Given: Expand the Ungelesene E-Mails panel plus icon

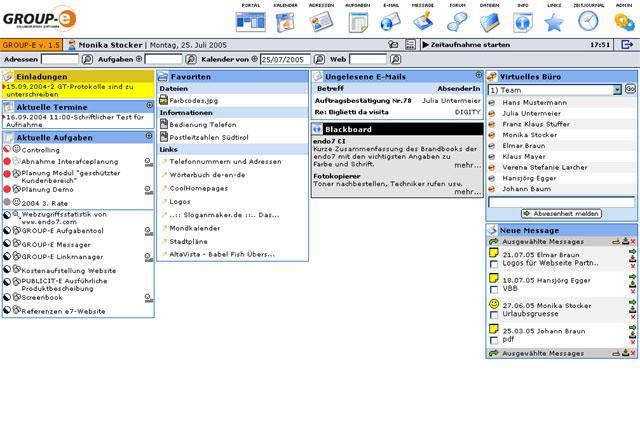Looking at the screenshot, I should click(x=478, y=75).
